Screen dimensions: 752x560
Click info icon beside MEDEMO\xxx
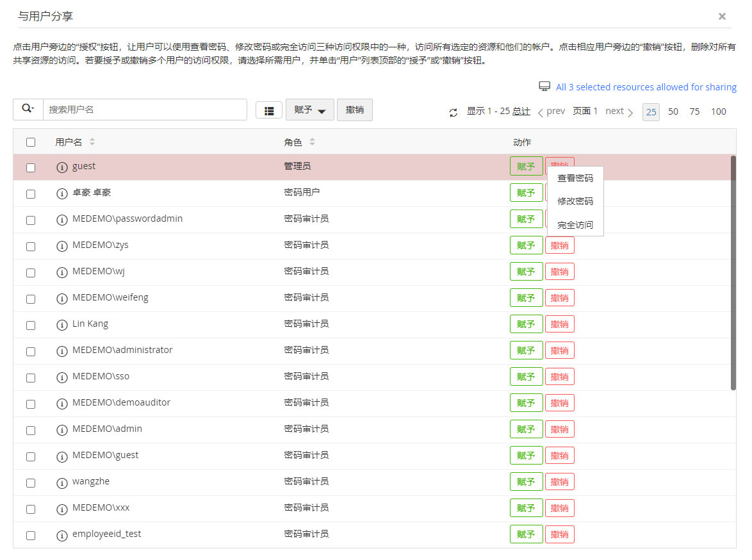tap(62, 509)
